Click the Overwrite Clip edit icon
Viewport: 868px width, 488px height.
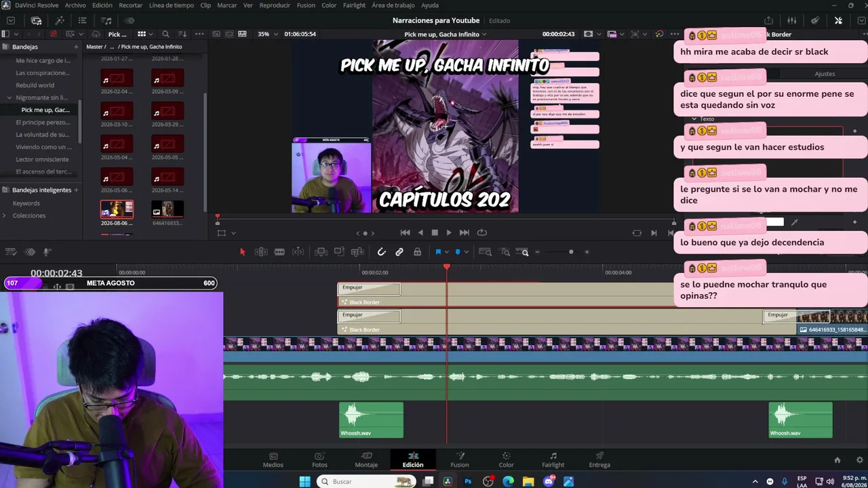(339, 252)
